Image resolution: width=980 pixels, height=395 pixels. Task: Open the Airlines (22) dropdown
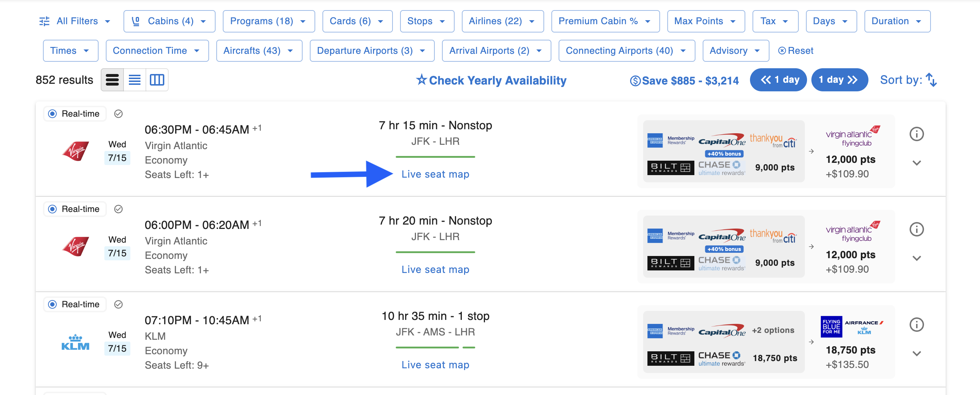click(502, 21)
